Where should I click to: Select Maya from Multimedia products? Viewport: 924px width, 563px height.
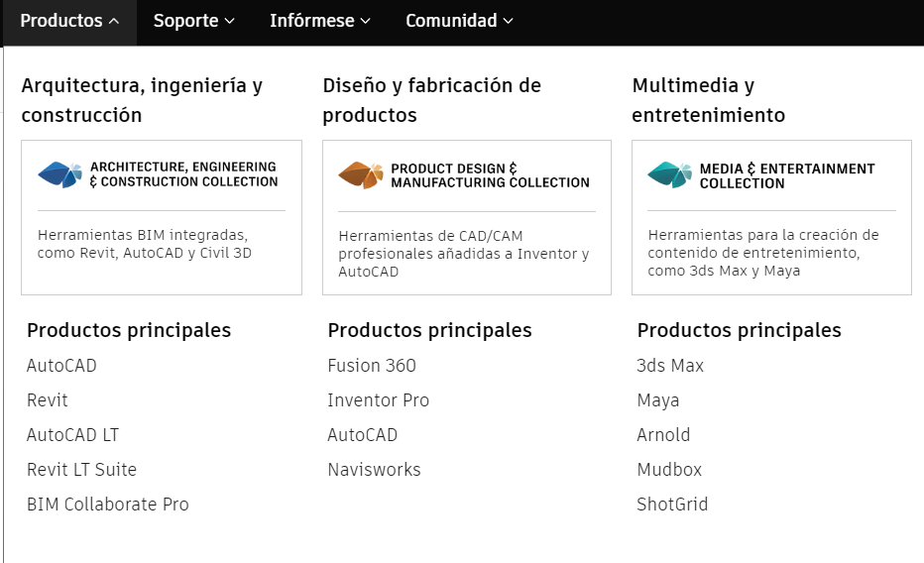(x=658, y=400)
